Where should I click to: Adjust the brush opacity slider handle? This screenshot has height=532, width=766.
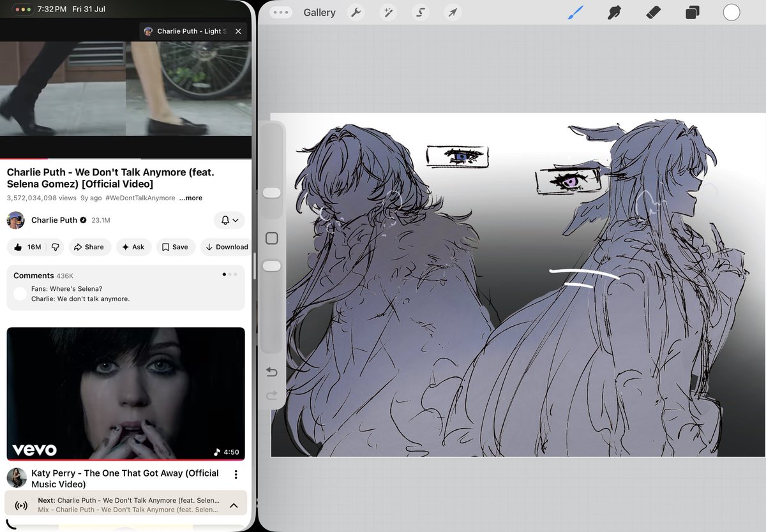[272, 266]
